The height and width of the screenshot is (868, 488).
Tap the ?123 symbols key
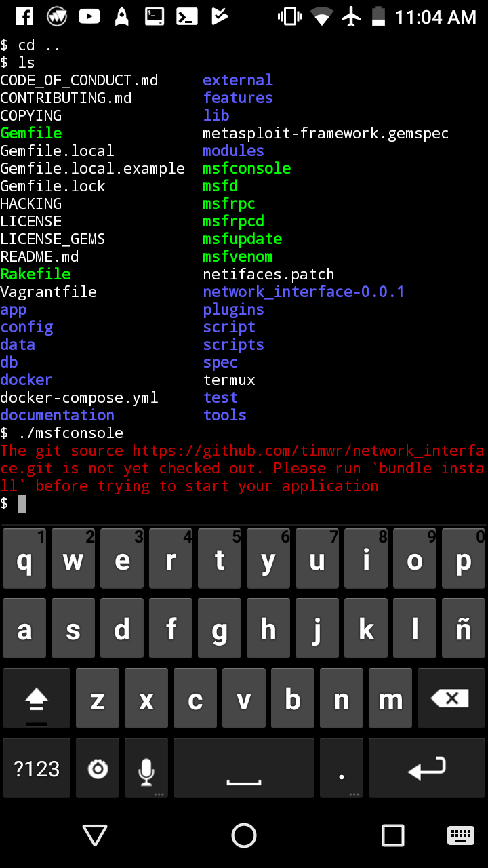click(37, 769)
